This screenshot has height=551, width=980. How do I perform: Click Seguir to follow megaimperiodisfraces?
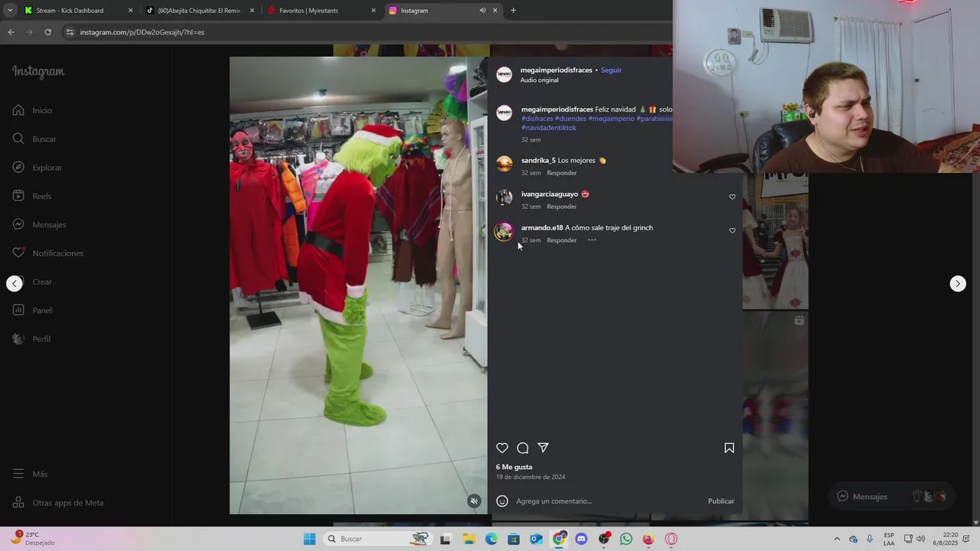click(611, 70)
